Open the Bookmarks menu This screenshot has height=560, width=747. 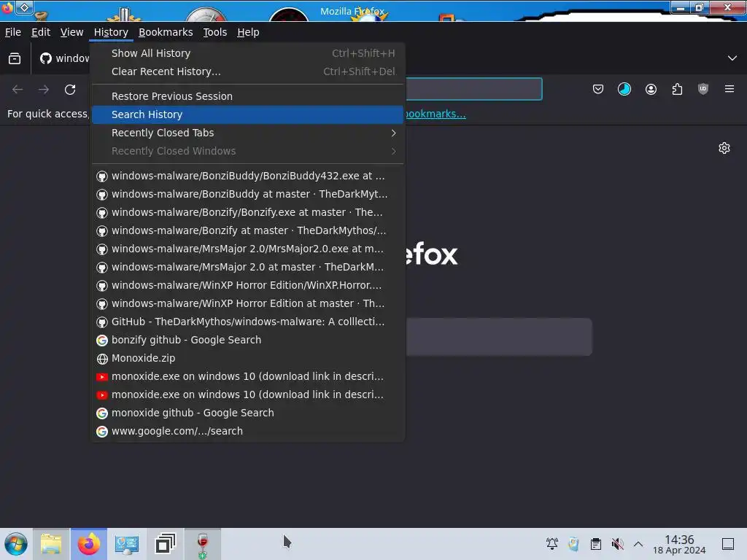point(166,32)
